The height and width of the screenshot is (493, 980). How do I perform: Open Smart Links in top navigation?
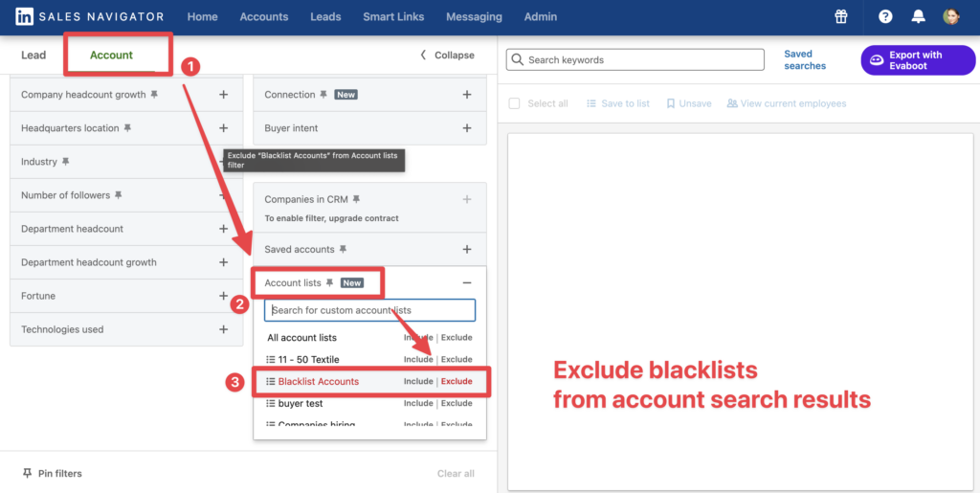coord(393,17)
